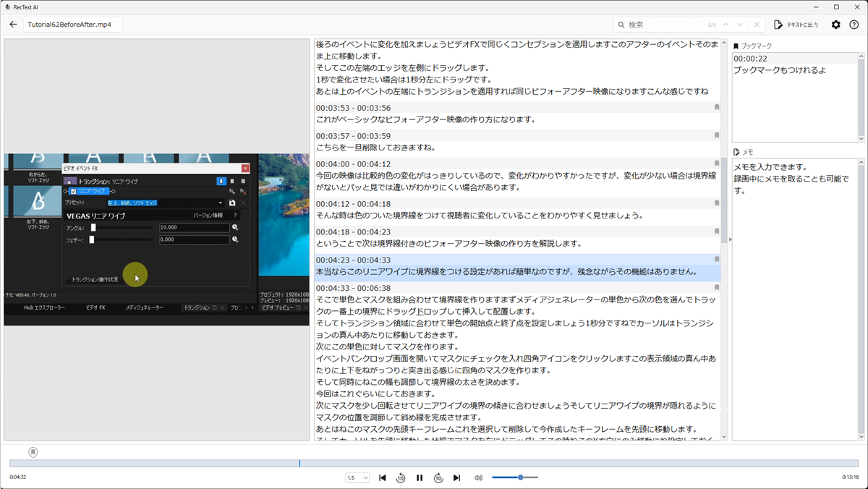Click the テキストに出力 export button
This screenshot has height=489, width=868.
(796, 25)
